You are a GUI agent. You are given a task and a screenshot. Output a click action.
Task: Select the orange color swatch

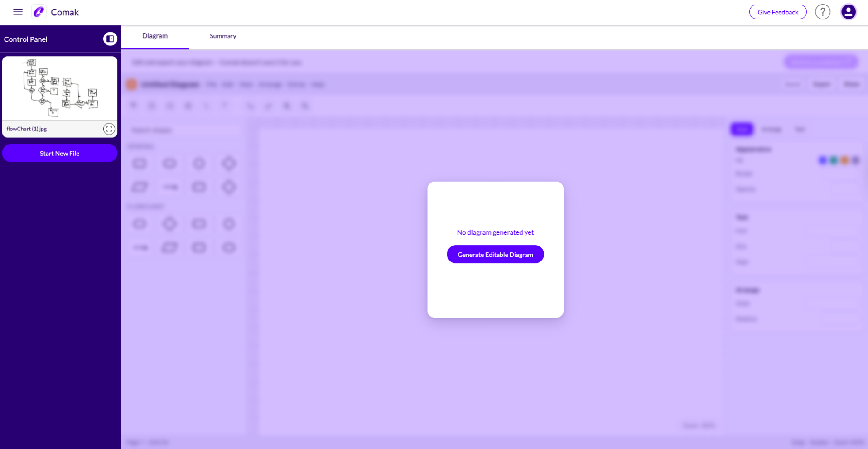[x=844, y=160]
